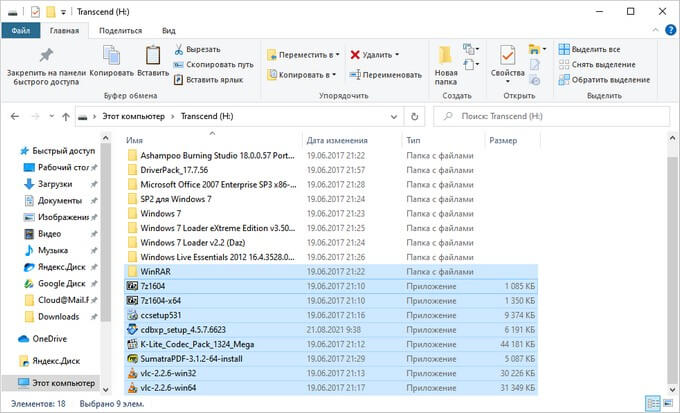Open OneDrive in navigation pane

click(42, 339)
